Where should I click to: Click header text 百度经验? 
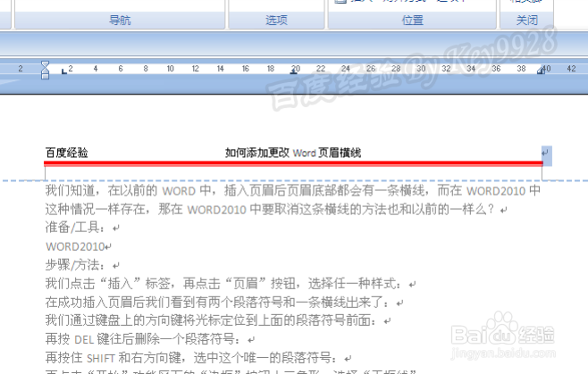pyautogui.click(x=67, y=153)
